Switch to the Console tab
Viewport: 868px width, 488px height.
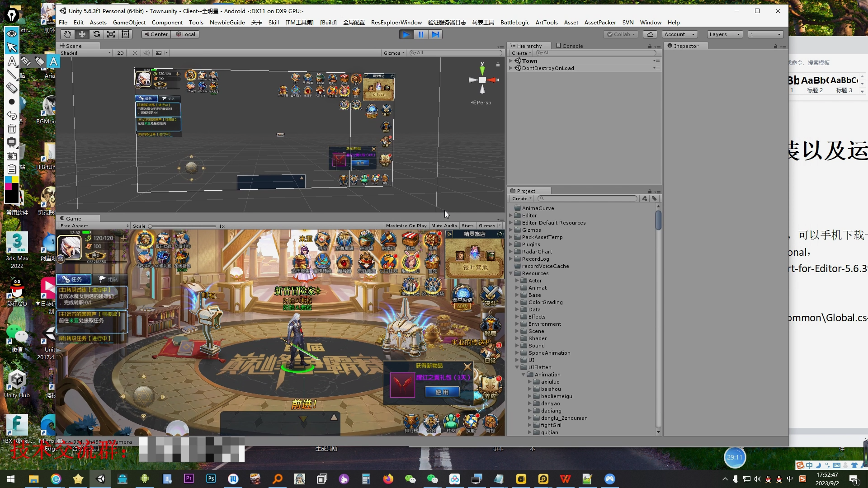pyautogui.click(x=570, y=46)
